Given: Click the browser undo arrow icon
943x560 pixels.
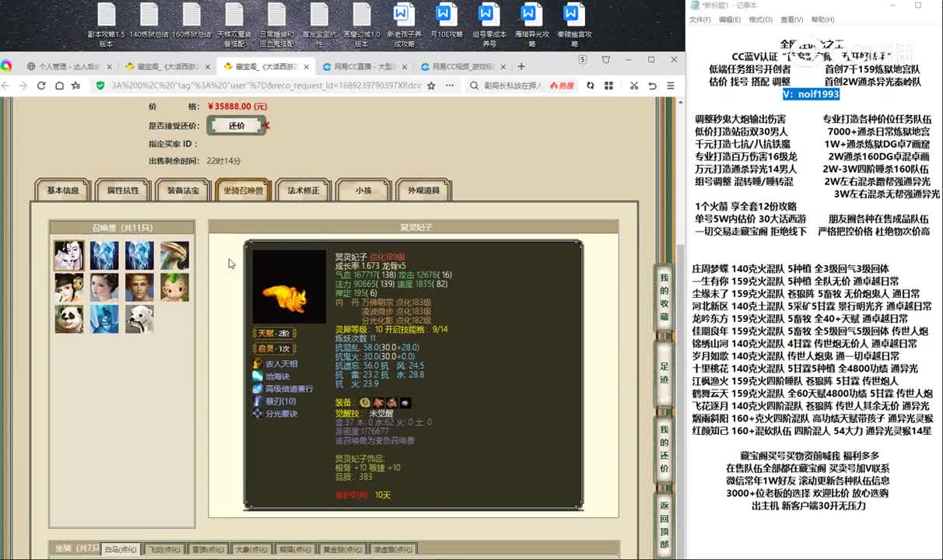Looking at the screenshot, I should [x=652, y=86].
